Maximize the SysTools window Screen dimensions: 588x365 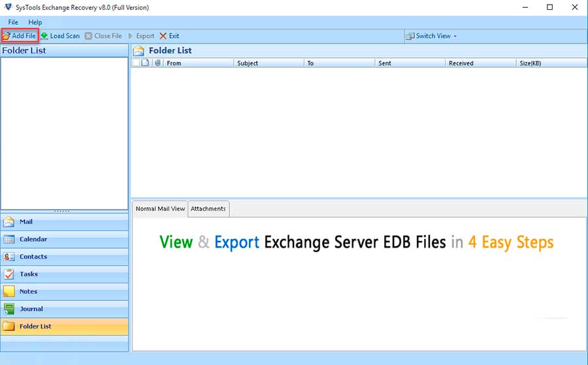pos(549,7)
